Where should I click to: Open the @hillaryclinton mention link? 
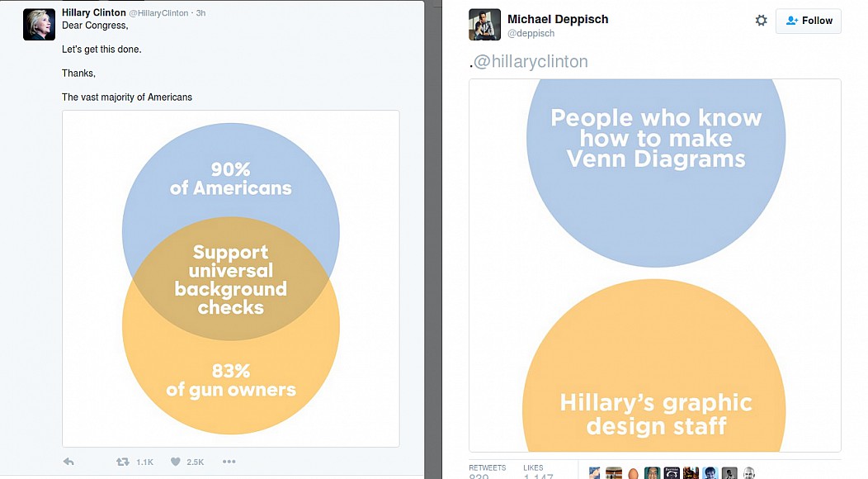[x=531, y=62]
